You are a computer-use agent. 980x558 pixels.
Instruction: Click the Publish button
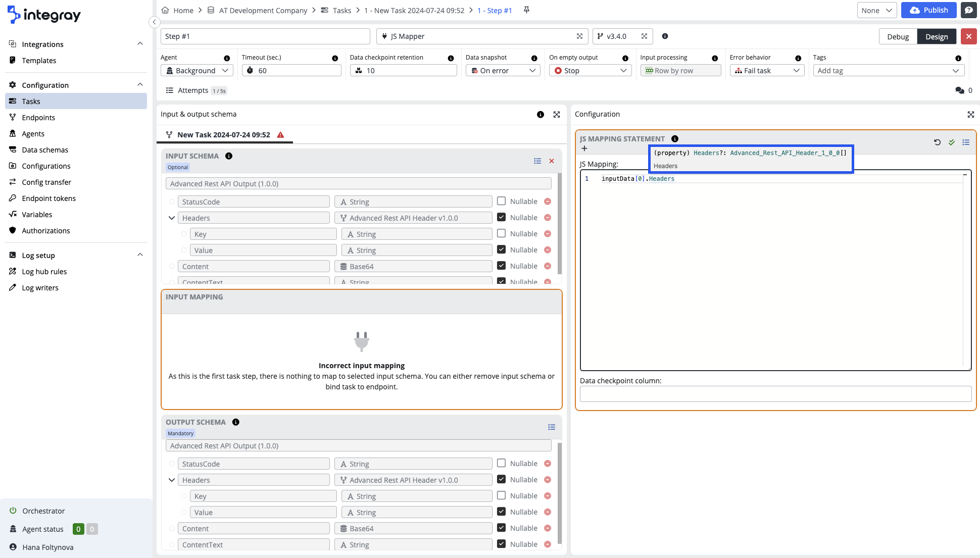[x=928, y=10]
